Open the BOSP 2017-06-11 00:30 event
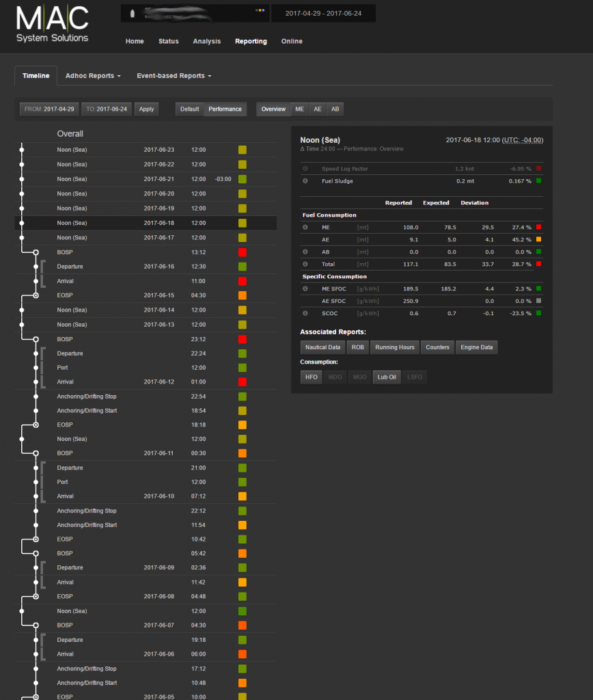Viewport: 593px width, 700px height. pos(146,453)
